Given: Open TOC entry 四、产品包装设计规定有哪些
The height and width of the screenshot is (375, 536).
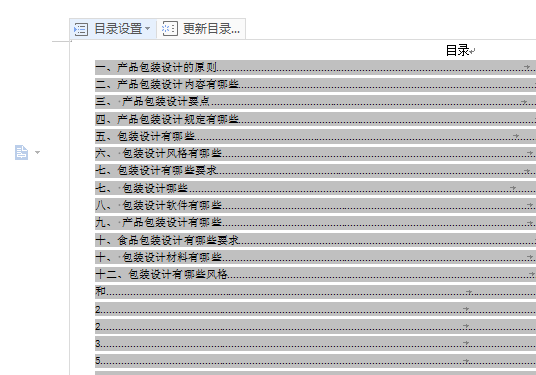Looking at the screenshot, I should [x=316, y=119].
